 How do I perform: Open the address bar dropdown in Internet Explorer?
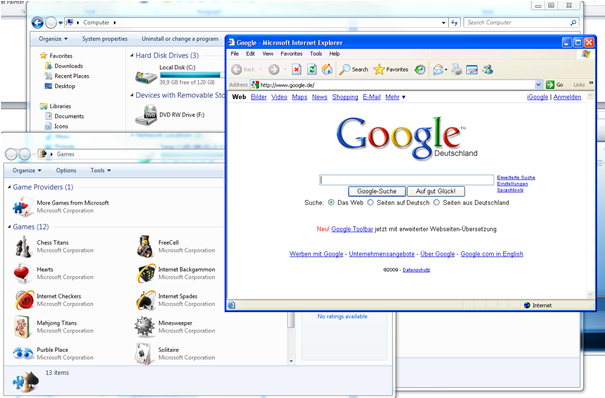[x=539, y=84]
